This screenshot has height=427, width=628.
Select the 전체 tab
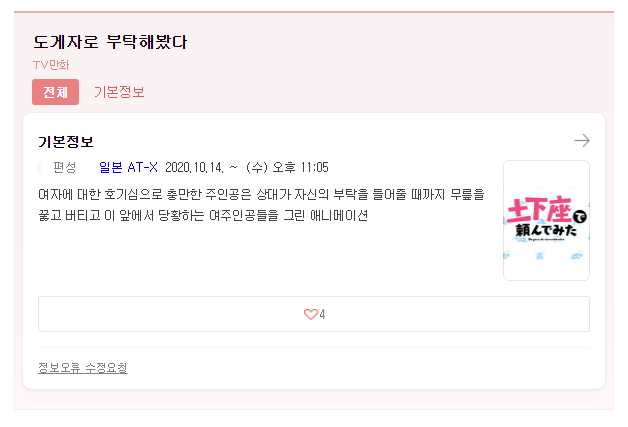55,92
